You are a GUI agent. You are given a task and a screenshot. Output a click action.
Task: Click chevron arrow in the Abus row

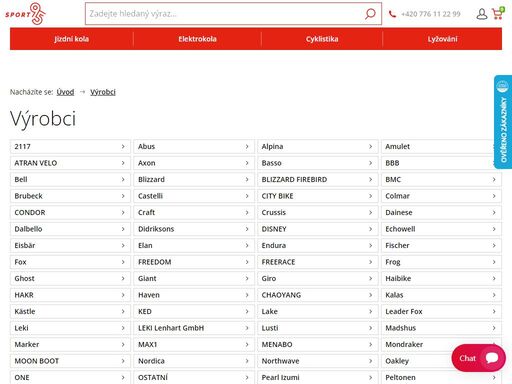point(247,146)
